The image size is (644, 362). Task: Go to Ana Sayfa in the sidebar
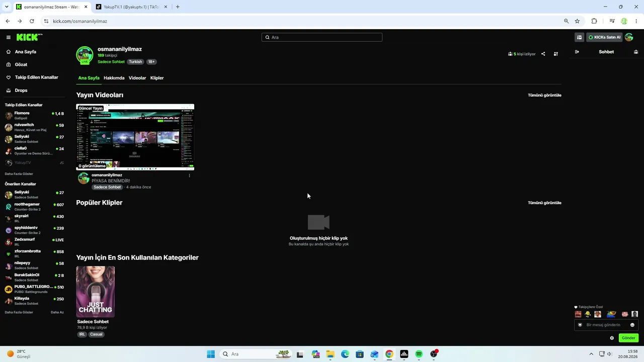pos(25,52)
